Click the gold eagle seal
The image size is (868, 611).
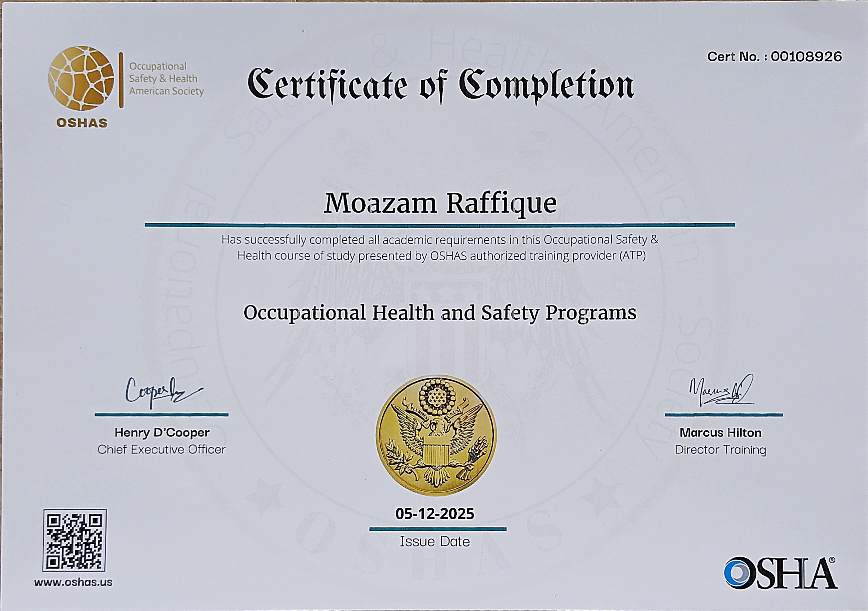(436, 435)
